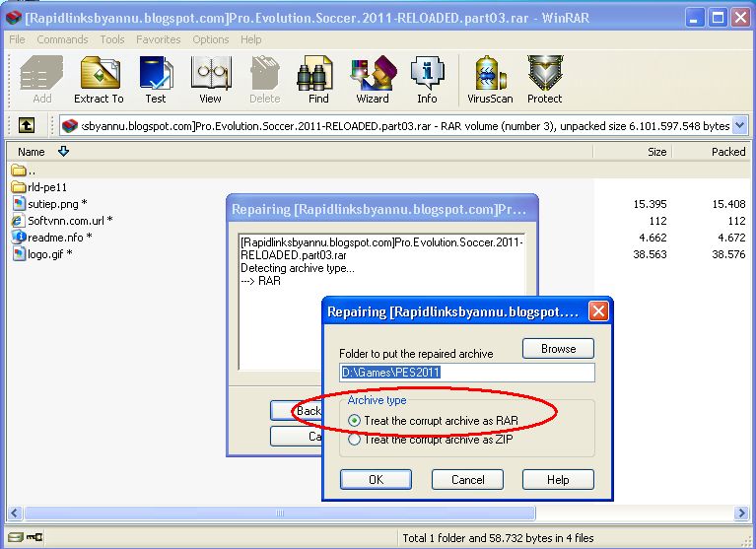Start VirusScan on the archive

(490, 79)
